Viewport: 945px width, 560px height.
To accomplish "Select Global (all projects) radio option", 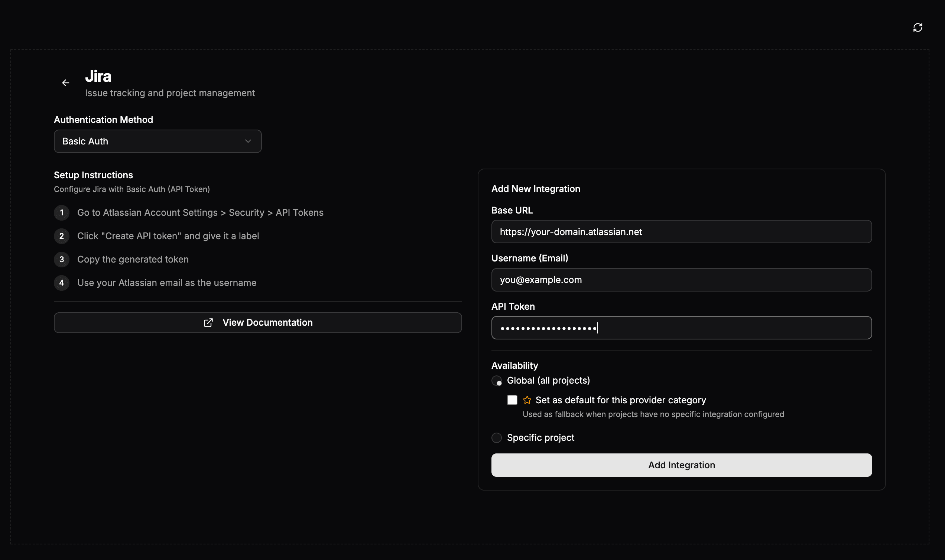I will [497, 381].
